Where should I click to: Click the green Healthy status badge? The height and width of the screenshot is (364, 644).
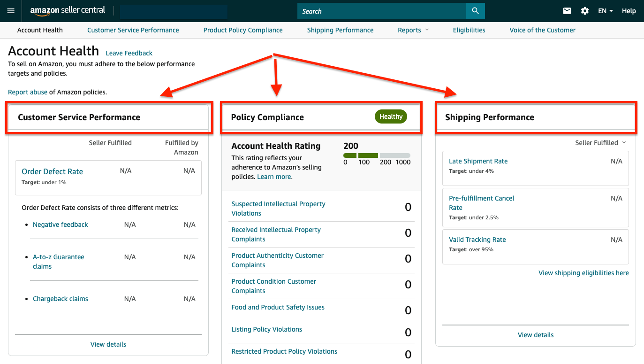pos(391,116)
